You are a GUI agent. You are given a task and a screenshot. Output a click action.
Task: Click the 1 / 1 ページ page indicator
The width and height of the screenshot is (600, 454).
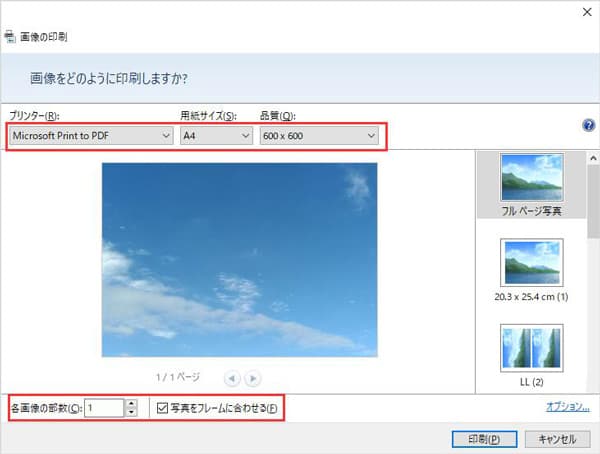pyautogui.click(x=178, y=377)
